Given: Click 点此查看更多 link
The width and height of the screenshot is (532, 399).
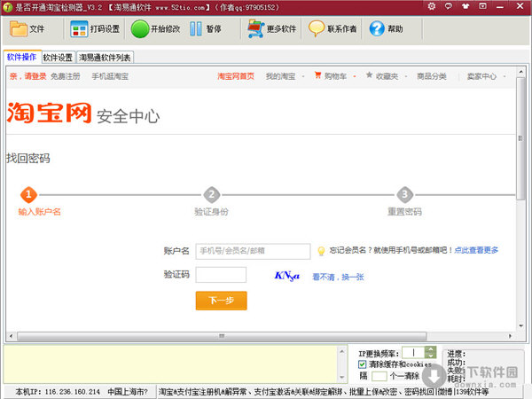Looking at the screenshot, I should (476, 250).
